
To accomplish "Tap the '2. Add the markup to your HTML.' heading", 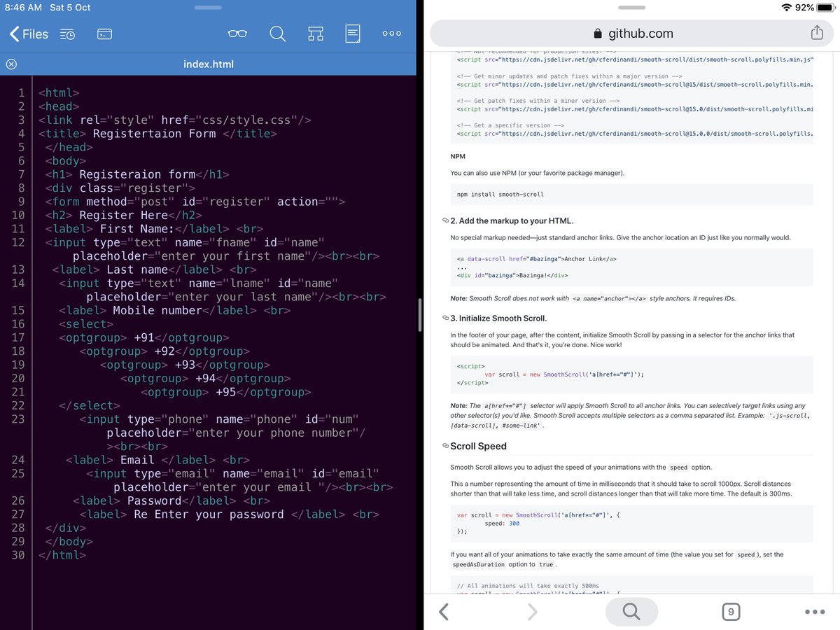I will (512, 220).
